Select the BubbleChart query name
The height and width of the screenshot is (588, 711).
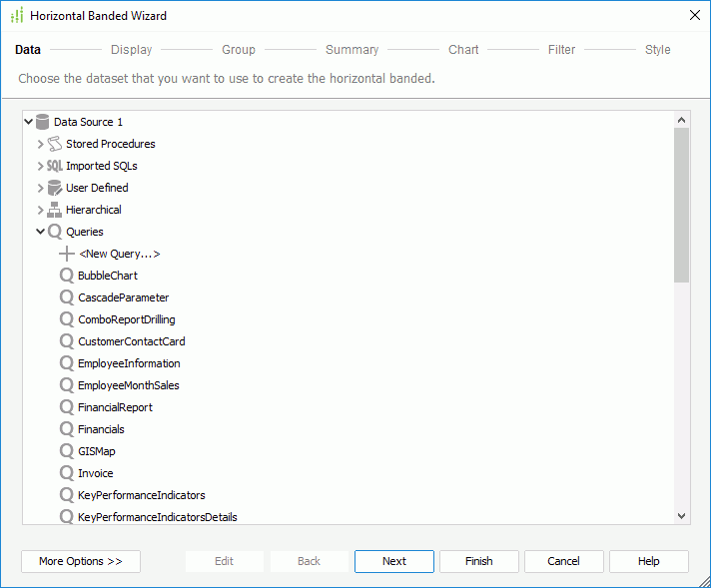(108, 276)
